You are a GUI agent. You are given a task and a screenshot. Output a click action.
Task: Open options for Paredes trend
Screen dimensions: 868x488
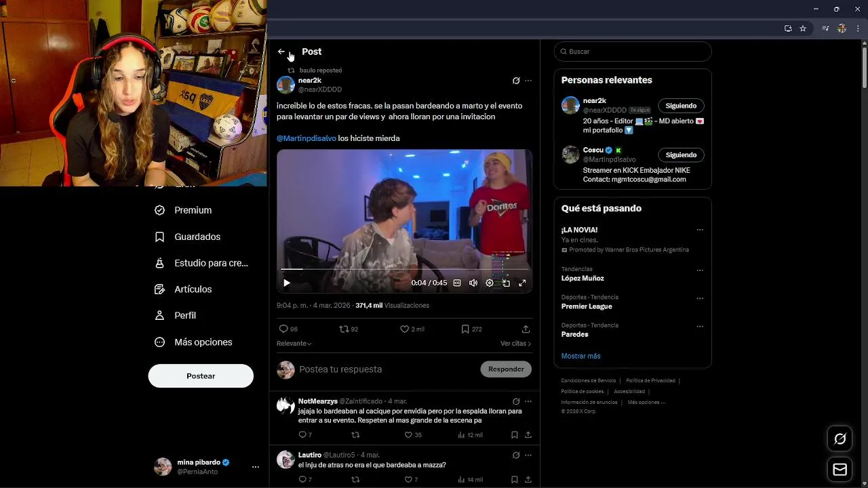pyautogui.click(x=700, y=327)
